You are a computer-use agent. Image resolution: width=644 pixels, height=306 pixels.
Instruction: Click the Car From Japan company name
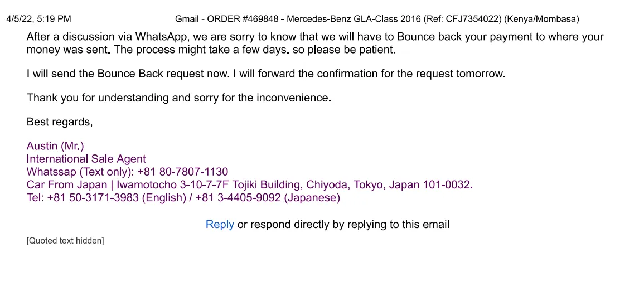pyautogui.click(x=67, y=185)
